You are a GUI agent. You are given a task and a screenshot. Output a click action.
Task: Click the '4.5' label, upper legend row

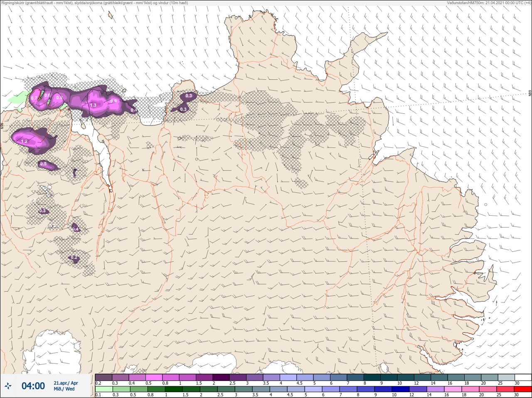(x=300, y=383)
